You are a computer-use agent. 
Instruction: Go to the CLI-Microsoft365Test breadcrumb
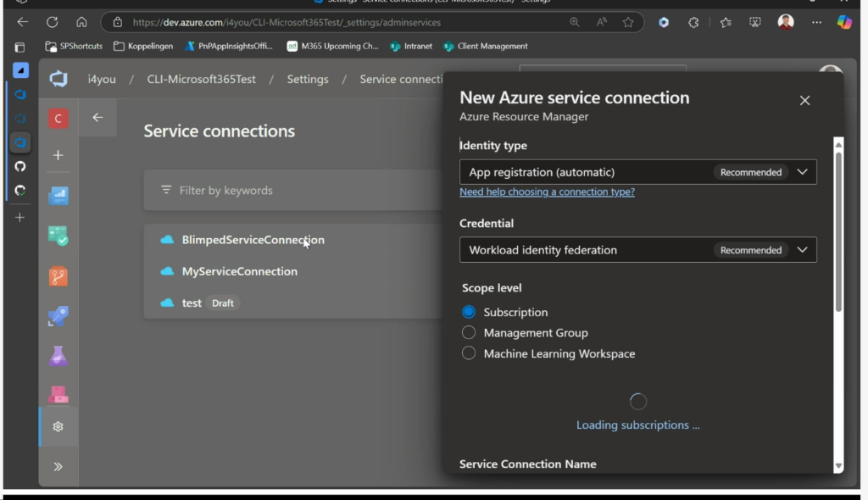[x=202, y=79]
